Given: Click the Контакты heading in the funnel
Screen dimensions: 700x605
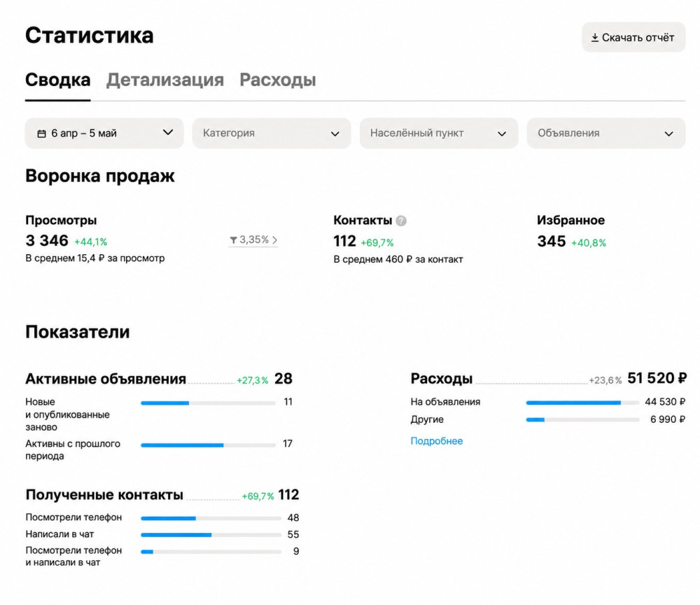Looking at the screenshot, I should [x=363, y=220].
